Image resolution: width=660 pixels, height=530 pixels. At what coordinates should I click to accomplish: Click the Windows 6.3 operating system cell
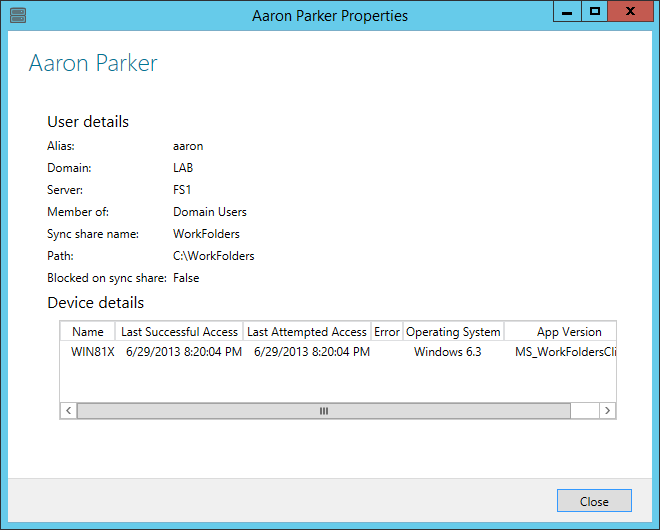(447, 352)
